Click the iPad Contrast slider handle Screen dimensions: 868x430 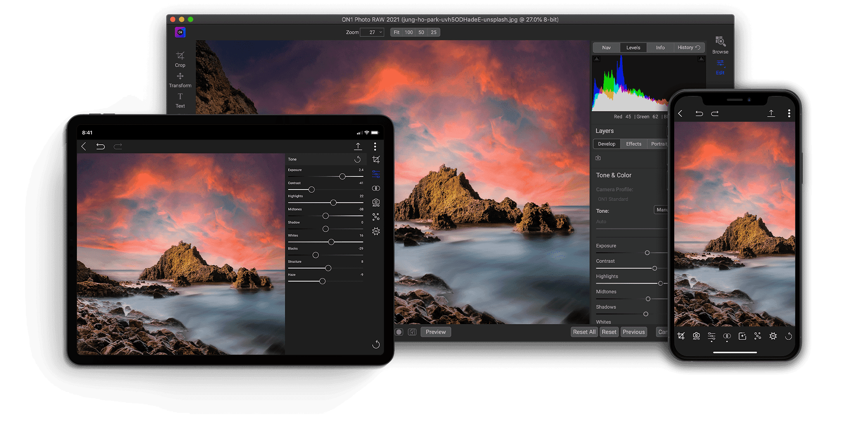coord(312,190)
